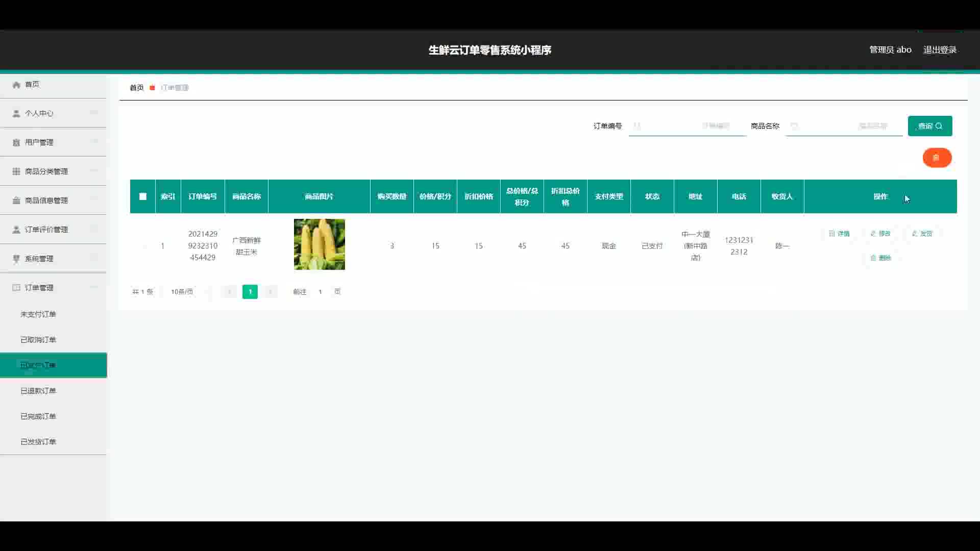Open the 已完成订单 submenu item

coord(38,416)
